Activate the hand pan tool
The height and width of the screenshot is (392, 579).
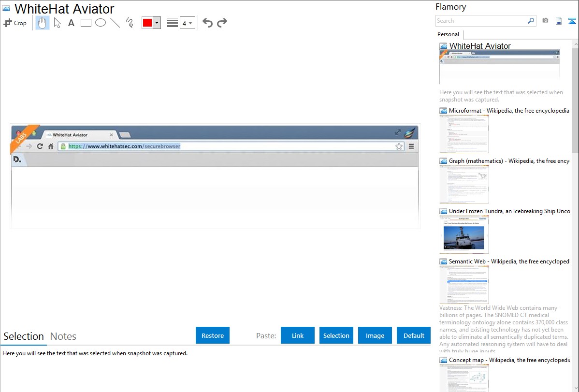point(42,23)
